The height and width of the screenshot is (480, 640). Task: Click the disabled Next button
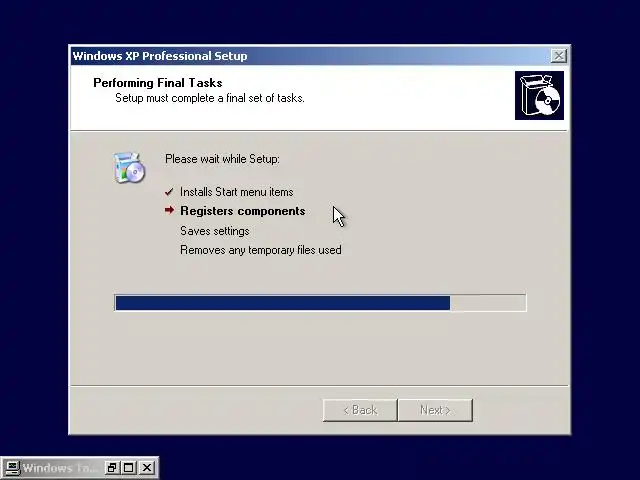pyautogui.click(x=435, y=410)
